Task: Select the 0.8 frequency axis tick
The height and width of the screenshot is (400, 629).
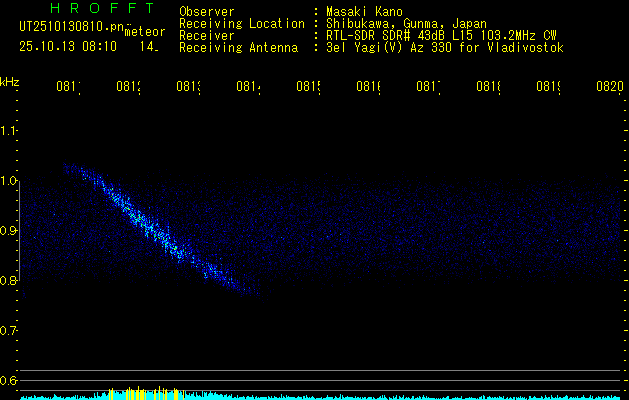Action: 10,281
